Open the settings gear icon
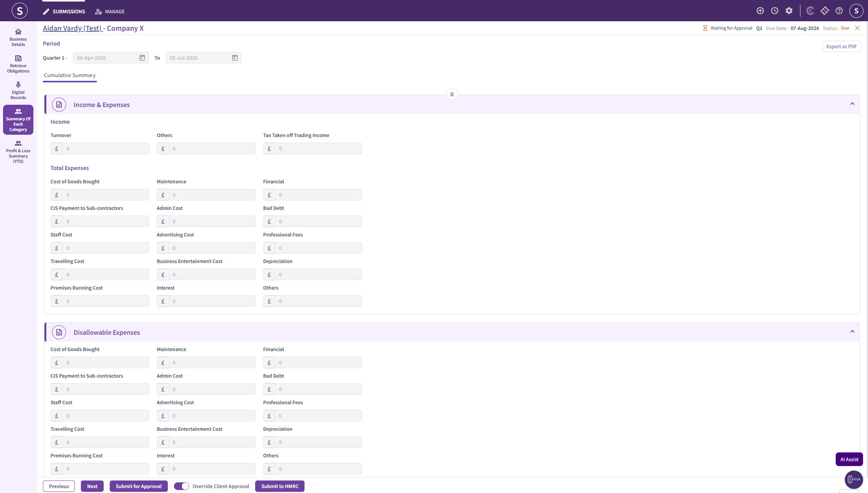 789,11
